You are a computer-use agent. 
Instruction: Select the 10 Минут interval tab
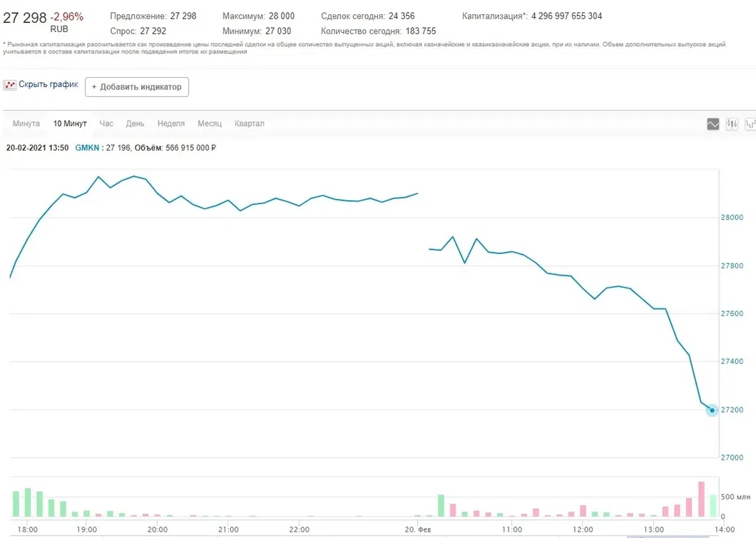(70, 123)
